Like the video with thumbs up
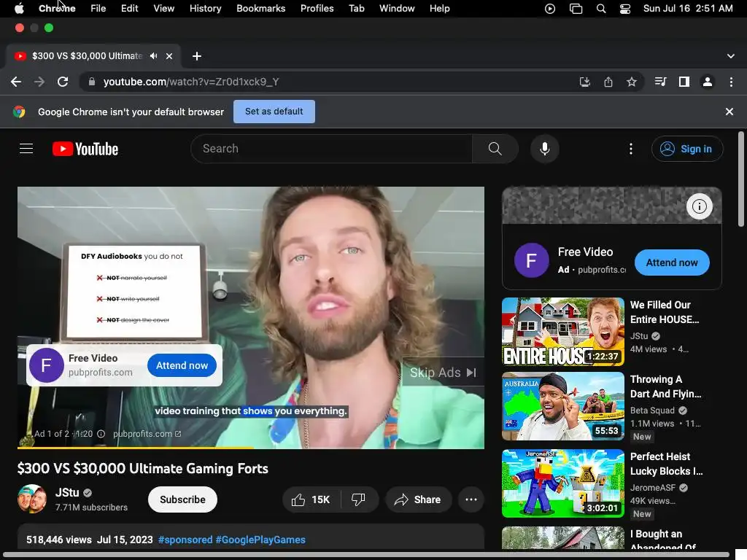747x560 pixels. (311, 499)
